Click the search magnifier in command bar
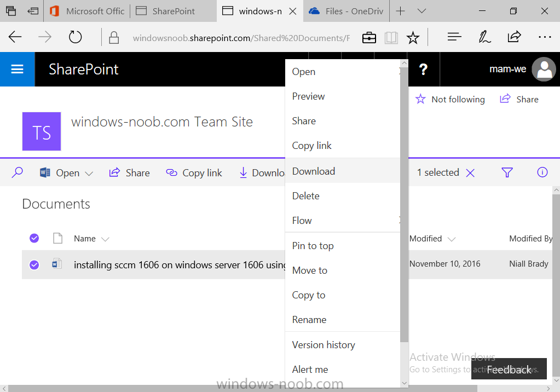Image resolution: width=560 pixels, height=392 pixels. (x=17, y=172)
